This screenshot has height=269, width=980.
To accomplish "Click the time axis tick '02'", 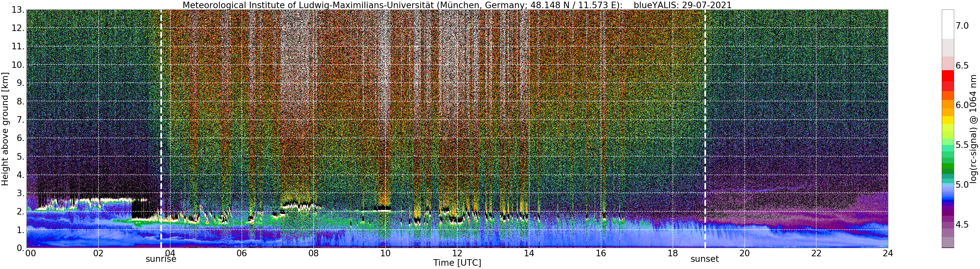I will coord(98,253).
